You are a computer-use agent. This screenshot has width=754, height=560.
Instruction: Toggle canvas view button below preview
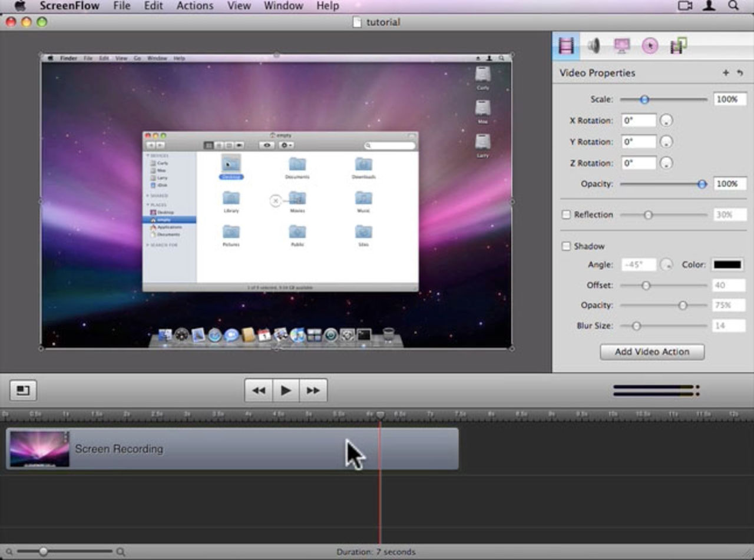point(23,390)
